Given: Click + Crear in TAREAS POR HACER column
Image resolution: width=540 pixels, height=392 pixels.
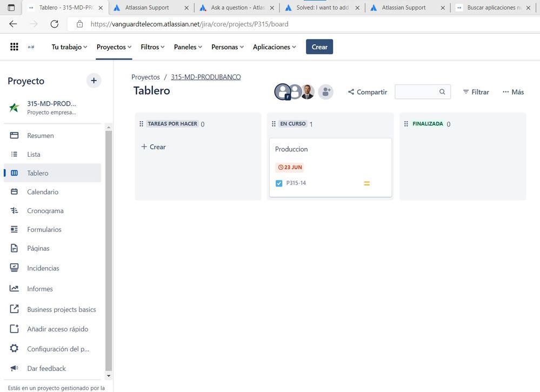Looking at the screenshot, I should coord(154,147).
